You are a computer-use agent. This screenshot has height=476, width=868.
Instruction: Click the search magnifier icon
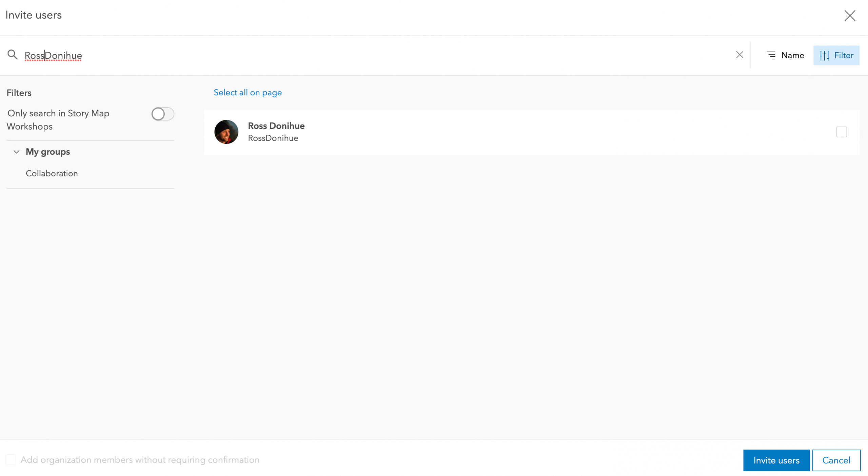click(13, 55)
